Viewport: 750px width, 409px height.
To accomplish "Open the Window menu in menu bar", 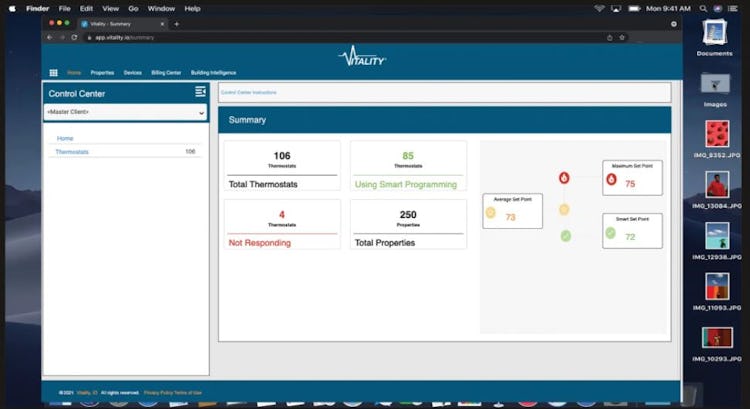I will tap(161, 9).
